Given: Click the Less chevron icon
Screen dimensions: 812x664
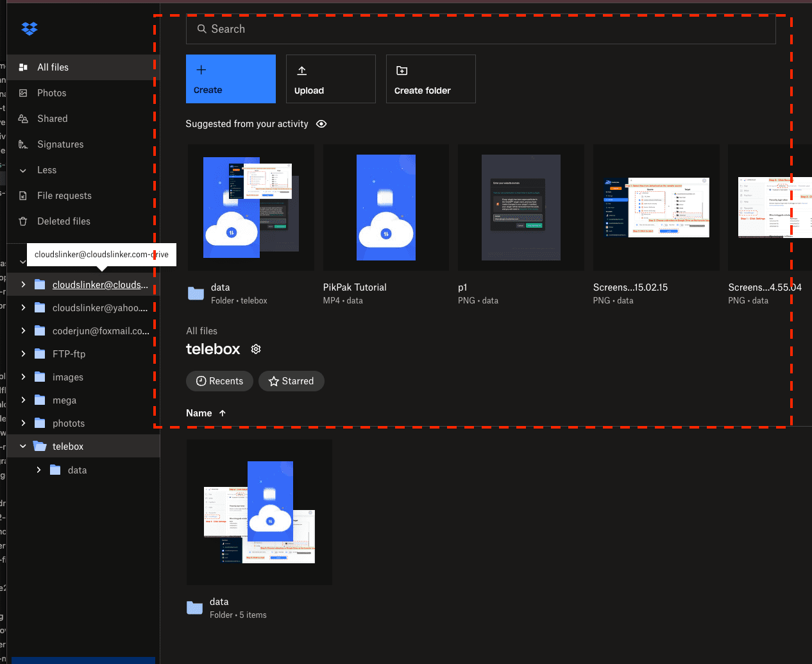Looking at the screenshot, I should click(x=23, y=170).
